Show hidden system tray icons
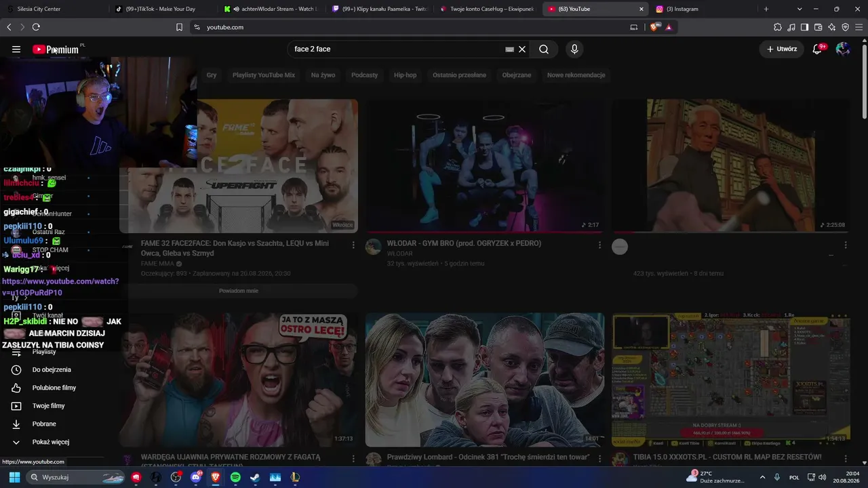The height and width of the screenshot is (488, 868). tap(762, 477)
